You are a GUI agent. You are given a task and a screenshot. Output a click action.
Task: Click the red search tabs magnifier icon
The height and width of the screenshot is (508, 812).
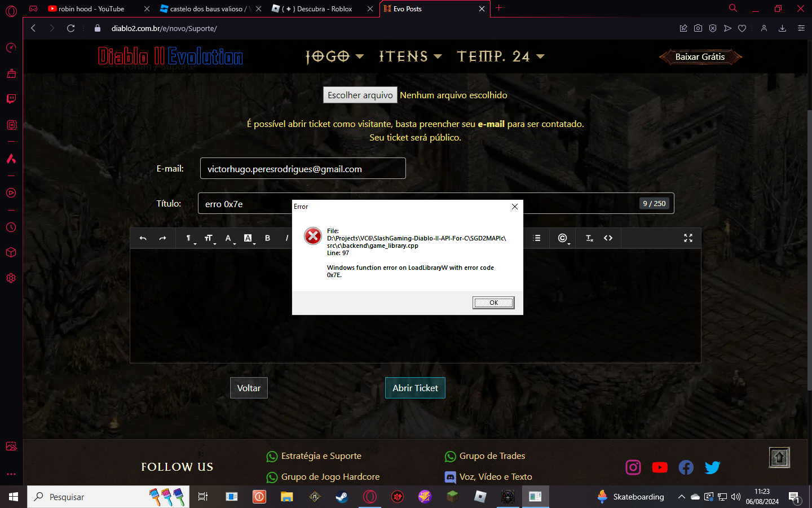tap(733, 8)
